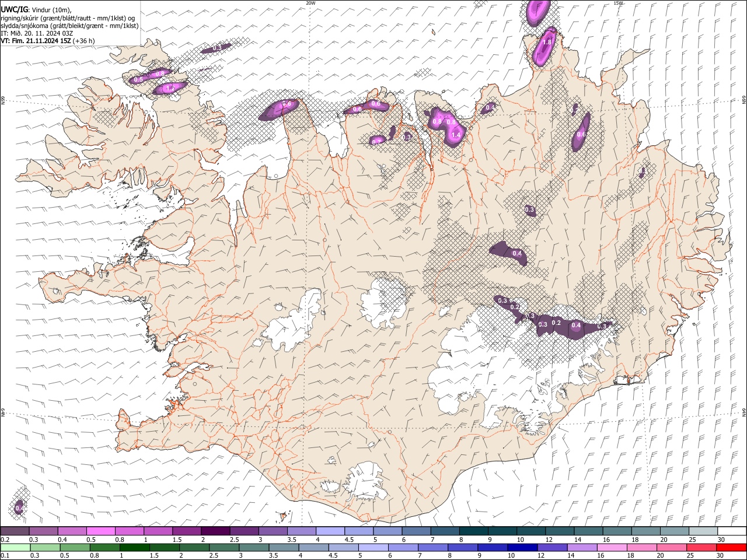Screen dimensions: 747x560
Task: Select the 'IT: Mið. 20. 11. 2024 03Z' line
Action: pos(37,33)
